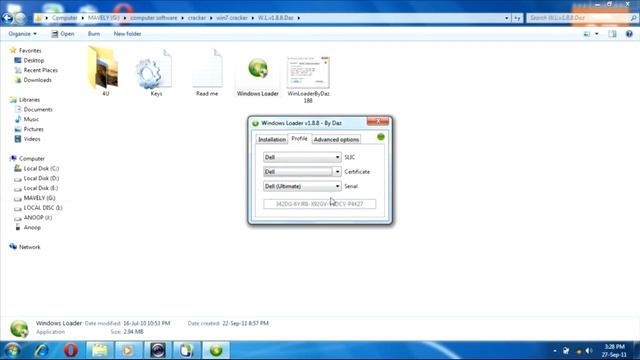Open the Start menu orb
Viewport: 640px width, 360px height.
click(12, 350)
